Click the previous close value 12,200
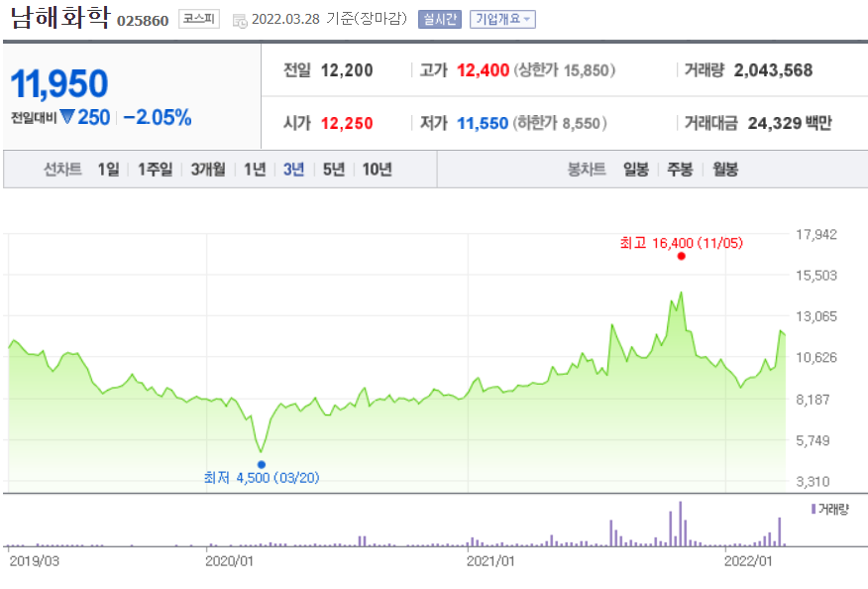The height and width of the screenshot is (589, 868). [x=347, y=70]
